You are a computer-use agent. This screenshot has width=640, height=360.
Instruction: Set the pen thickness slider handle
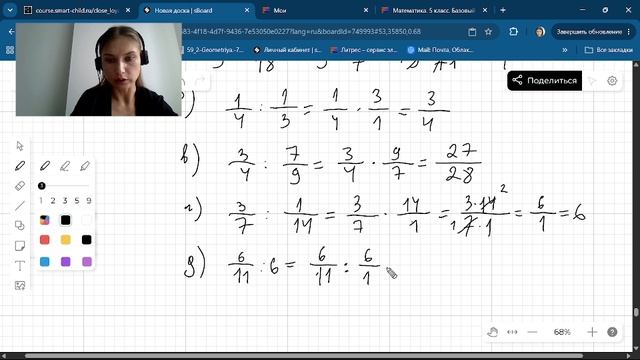(x=42, y=186)
